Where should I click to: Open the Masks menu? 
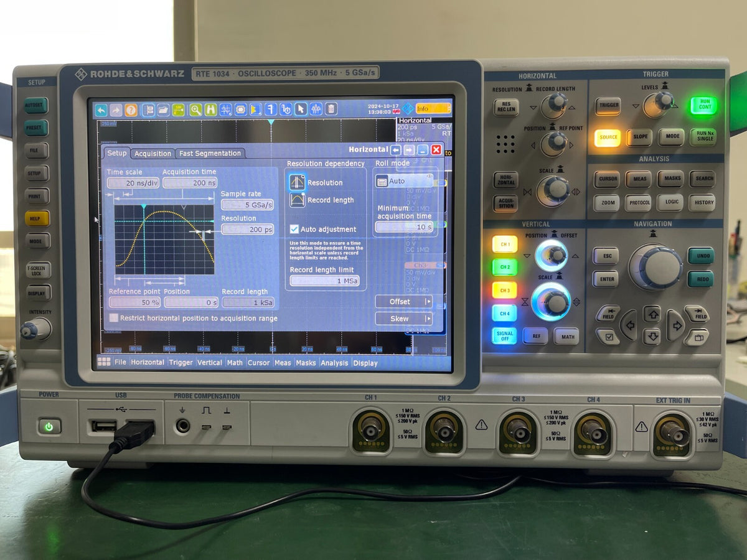(x=306, y=363)
